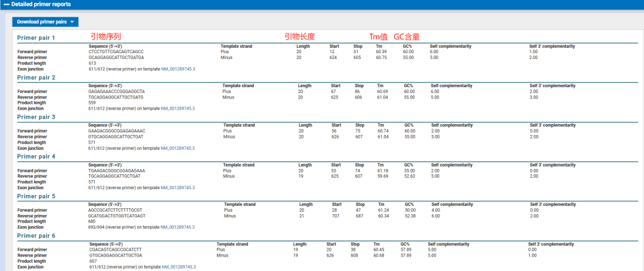
Task: Click GC% value 52.38
Action: pos(411,215)
